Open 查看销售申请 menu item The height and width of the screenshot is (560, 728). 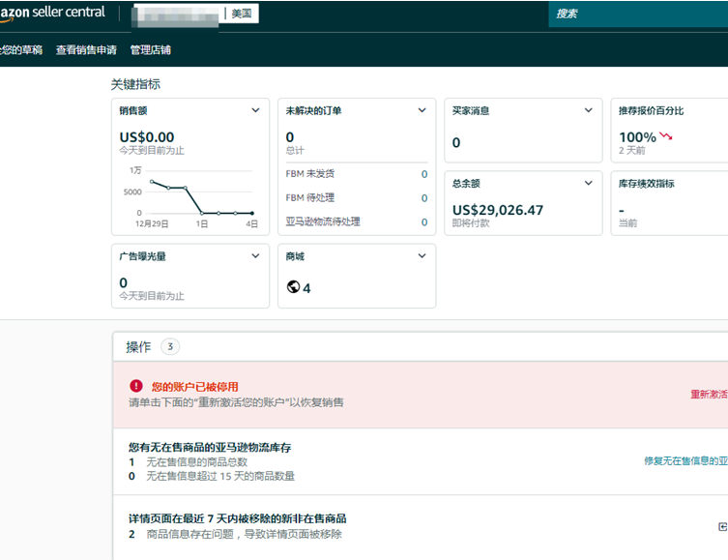pyautogui.click(x=86, y=49)
